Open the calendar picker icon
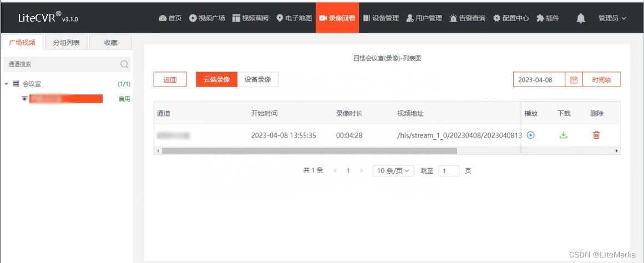Viewport: 644px width, 263px height. coord(574,80)
